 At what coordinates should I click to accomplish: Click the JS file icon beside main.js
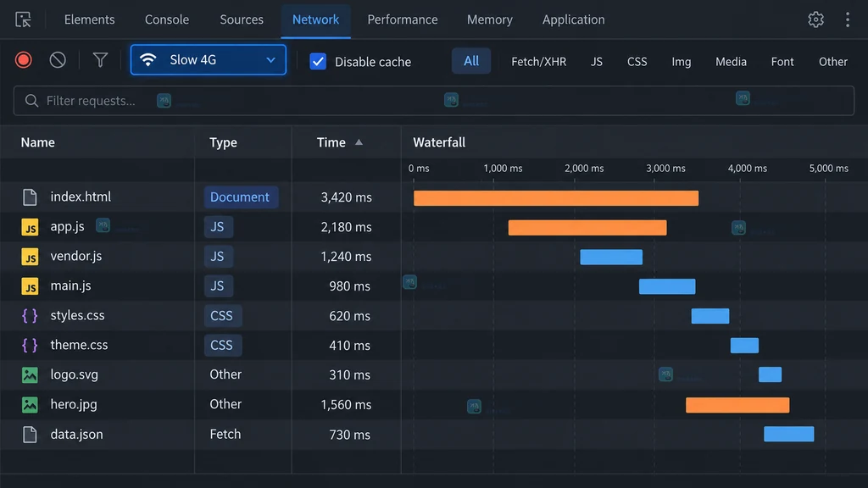coord(30,286)
